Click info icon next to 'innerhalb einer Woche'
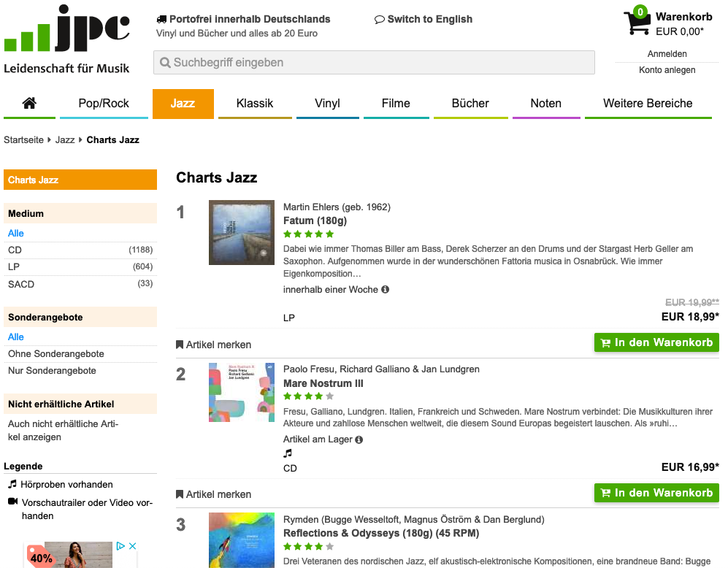The image size is (728, 568). point(386,289)
